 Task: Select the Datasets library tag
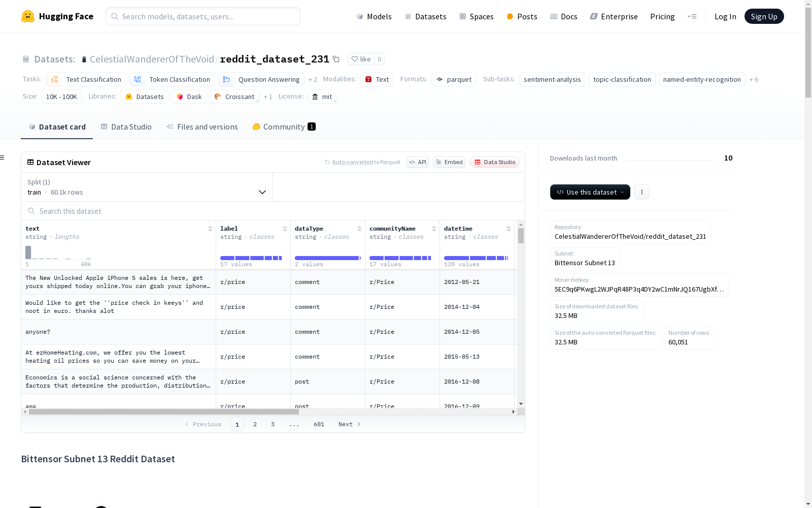pos(145,97)
